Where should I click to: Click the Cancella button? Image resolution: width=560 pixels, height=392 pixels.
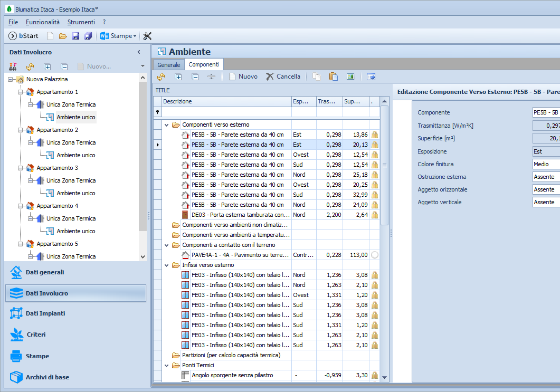coord(283,77)
